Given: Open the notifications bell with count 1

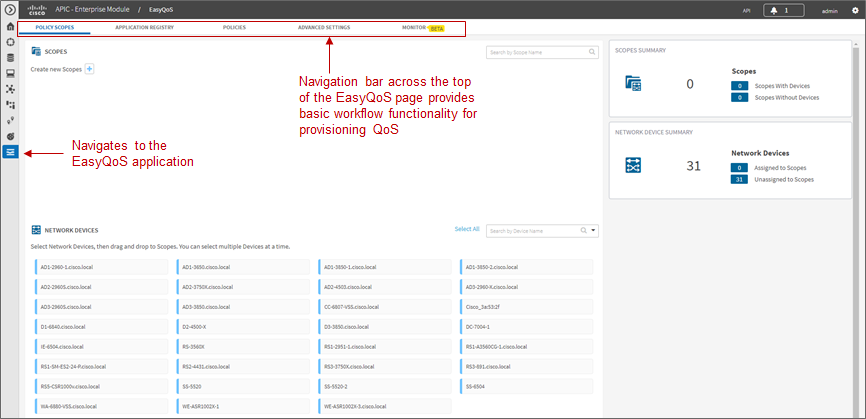Looking at the screenshot, I should click(783, 10).
